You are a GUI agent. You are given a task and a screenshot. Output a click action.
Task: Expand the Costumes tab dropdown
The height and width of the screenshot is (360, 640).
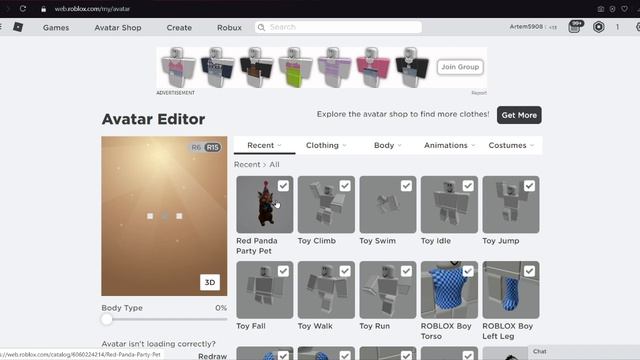[x=511, y=145]
